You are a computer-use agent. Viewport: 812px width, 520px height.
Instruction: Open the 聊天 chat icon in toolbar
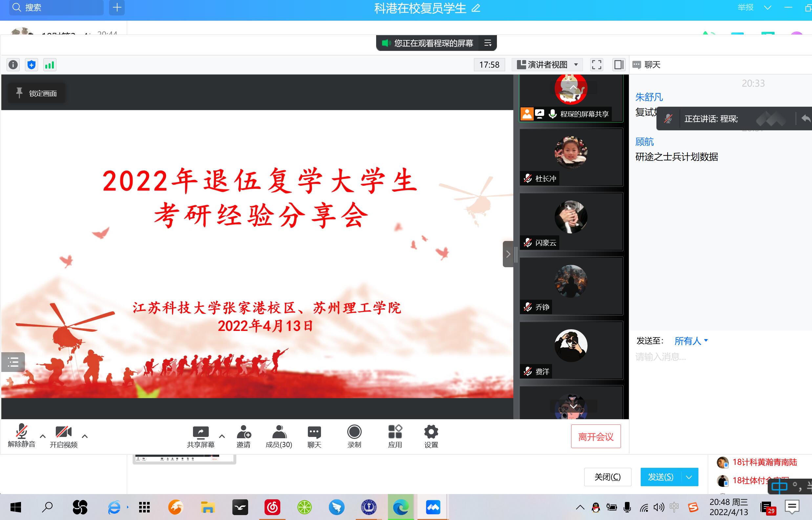314,436
